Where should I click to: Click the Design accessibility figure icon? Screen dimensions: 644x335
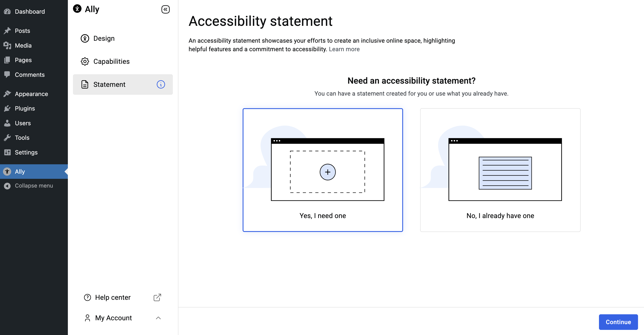pos(85,38)
